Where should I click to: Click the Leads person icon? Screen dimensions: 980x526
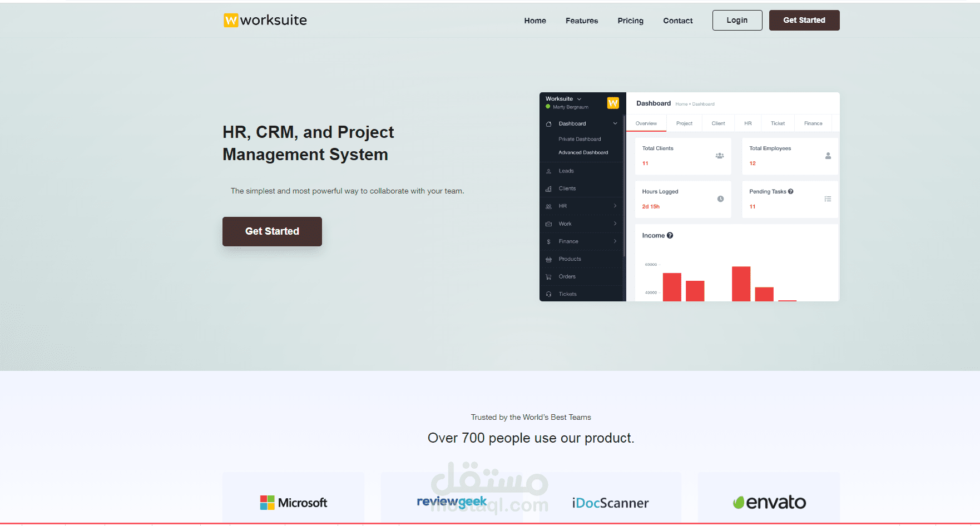(548, 171)
